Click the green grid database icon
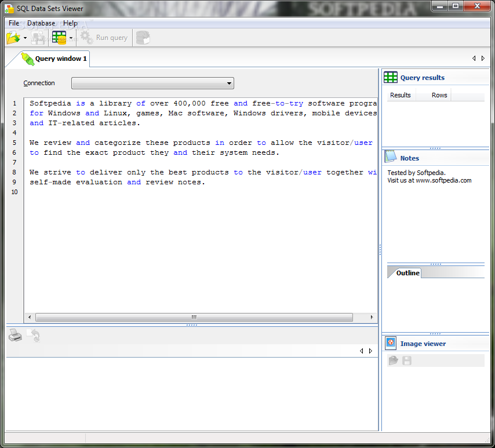This screenshot has height=448, width=495. coord(59,38)
